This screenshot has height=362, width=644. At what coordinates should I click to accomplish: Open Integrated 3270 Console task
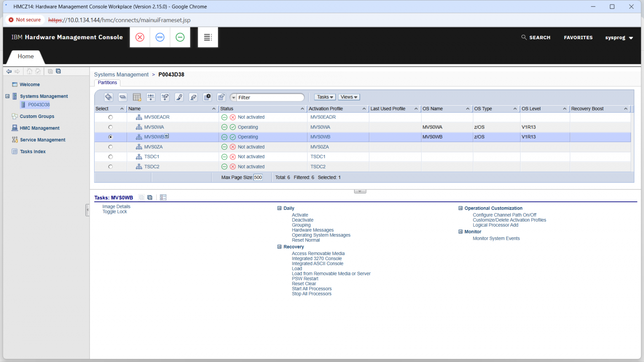317,259
